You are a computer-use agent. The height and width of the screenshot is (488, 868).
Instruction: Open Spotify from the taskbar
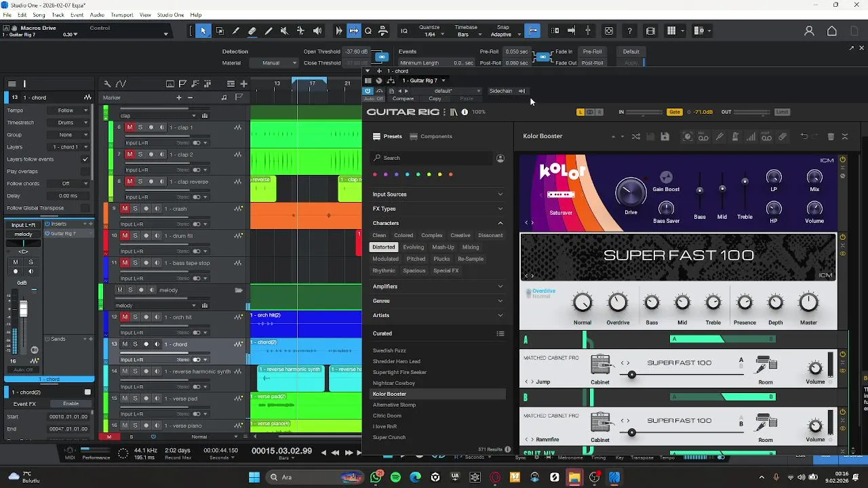click(x=395, y=477)
